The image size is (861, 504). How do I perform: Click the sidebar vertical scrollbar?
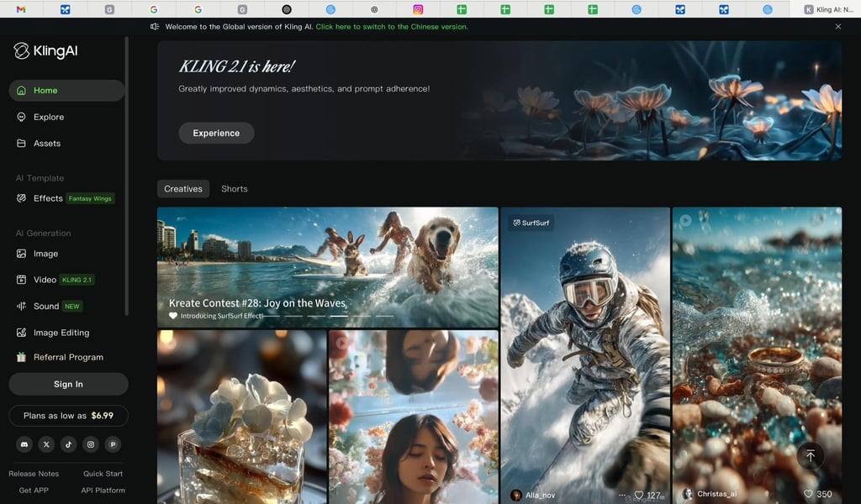click(127, 176)
